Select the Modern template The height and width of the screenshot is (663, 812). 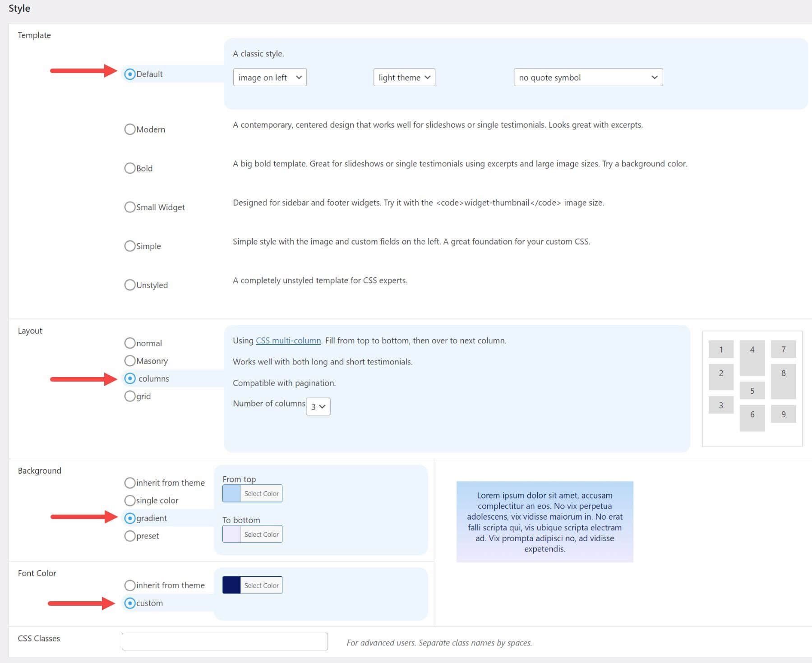pyautogui.click(x=130, y=129)
